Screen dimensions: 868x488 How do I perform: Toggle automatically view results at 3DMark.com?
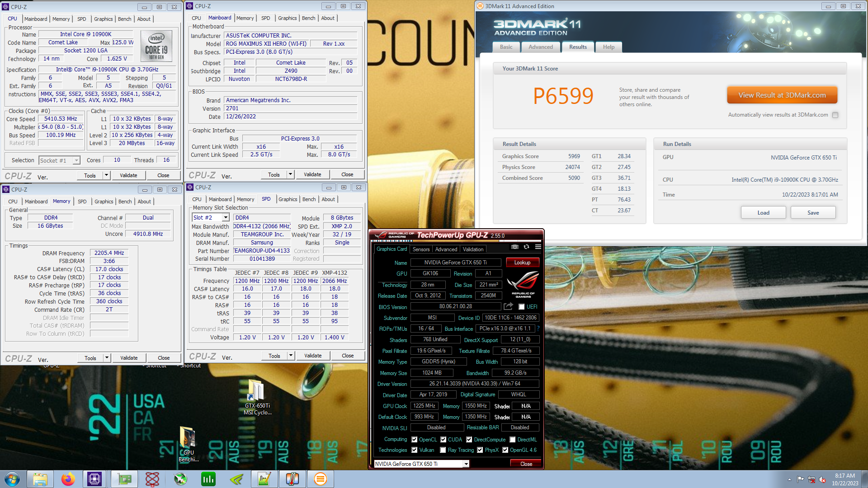[x=835, y=115]
